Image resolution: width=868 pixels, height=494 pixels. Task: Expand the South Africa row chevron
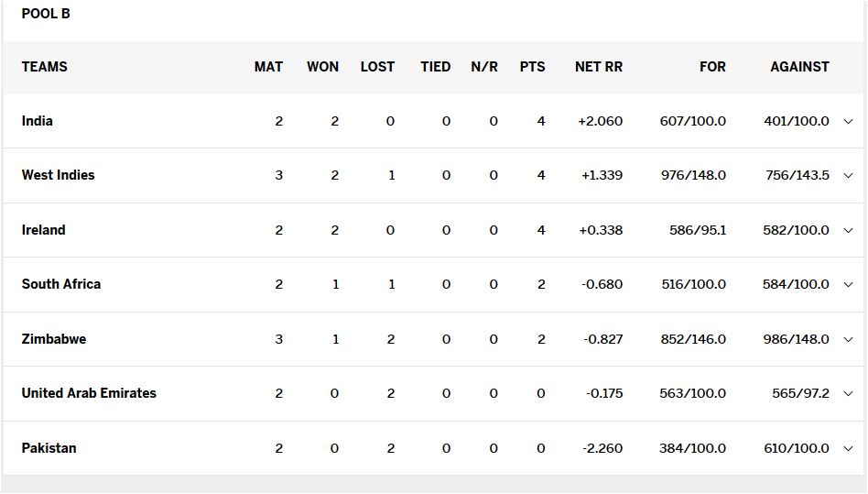pyautogui.click(x=848, y=284)
